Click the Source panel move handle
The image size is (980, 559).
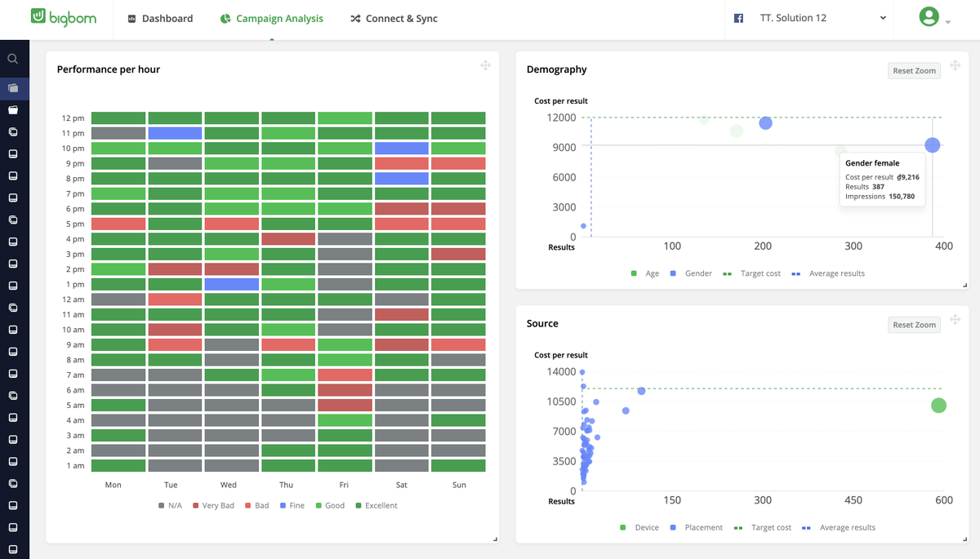pos(954,319)
